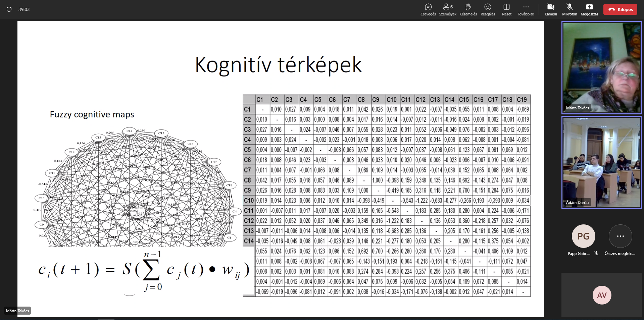Click the AV participant avatar tile
The image size is (644, 320).
601,295
